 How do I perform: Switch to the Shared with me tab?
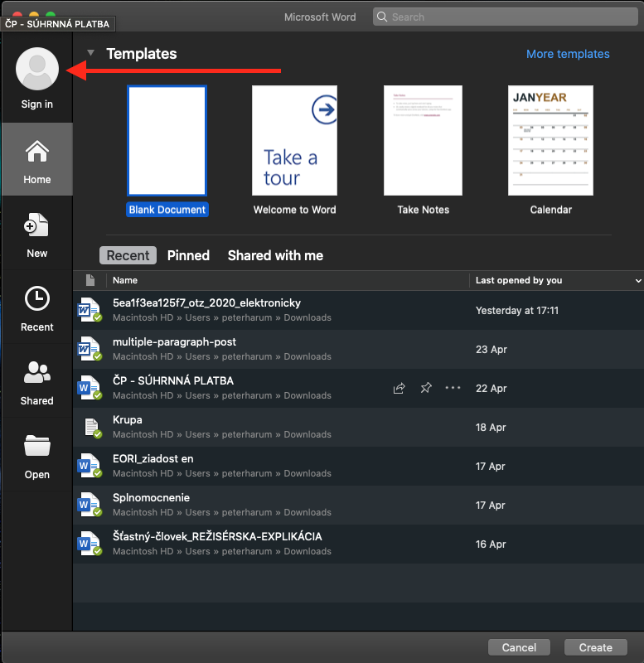[x=275, y=255]
